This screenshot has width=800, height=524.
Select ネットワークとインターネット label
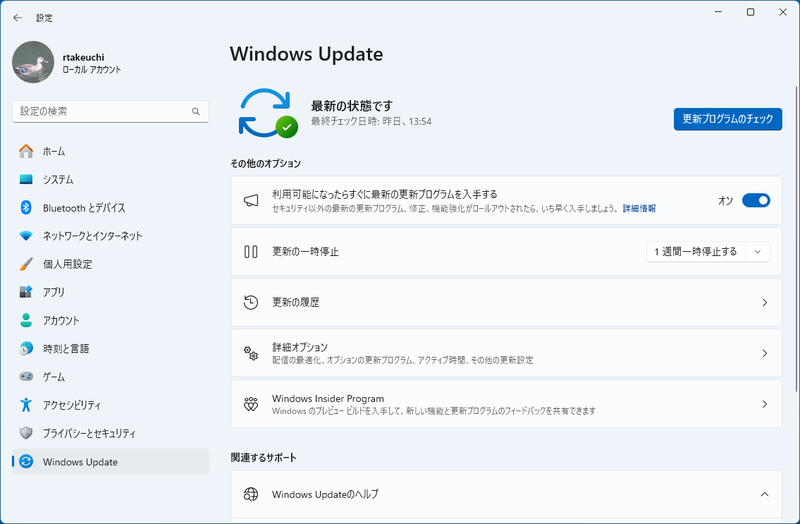(92, 236)
